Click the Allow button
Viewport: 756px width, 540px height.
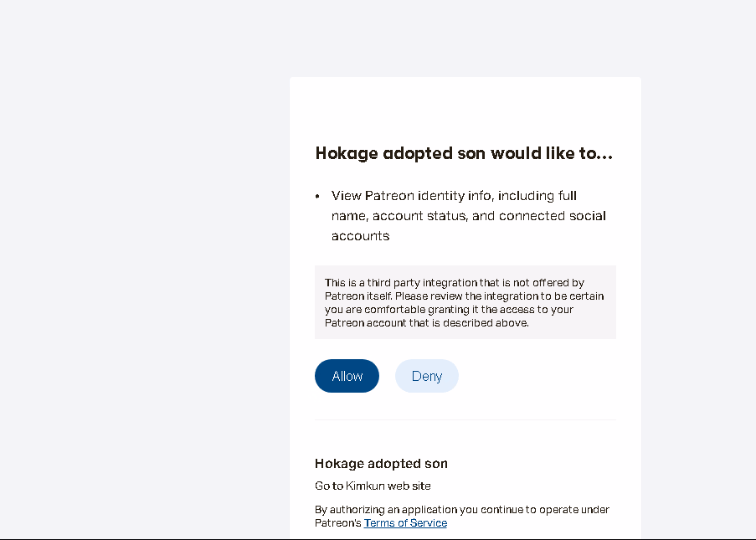point(347,376)
